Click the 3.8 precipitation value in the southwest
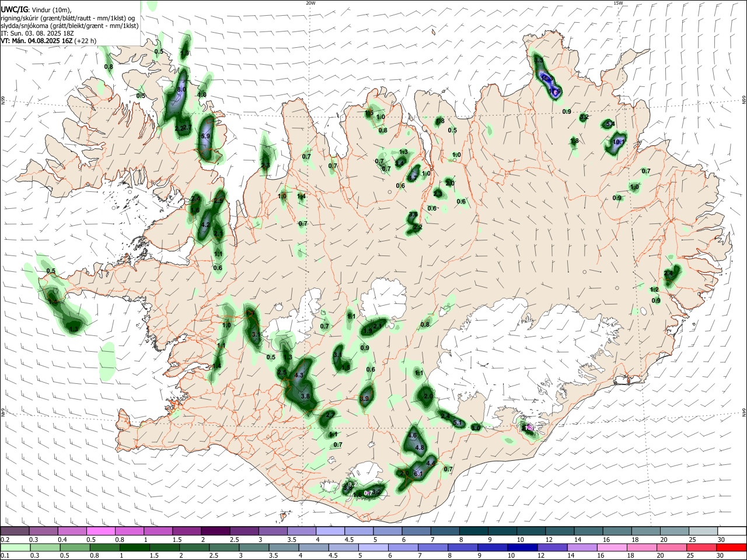 pyautogui.click(x=305, y=396)
